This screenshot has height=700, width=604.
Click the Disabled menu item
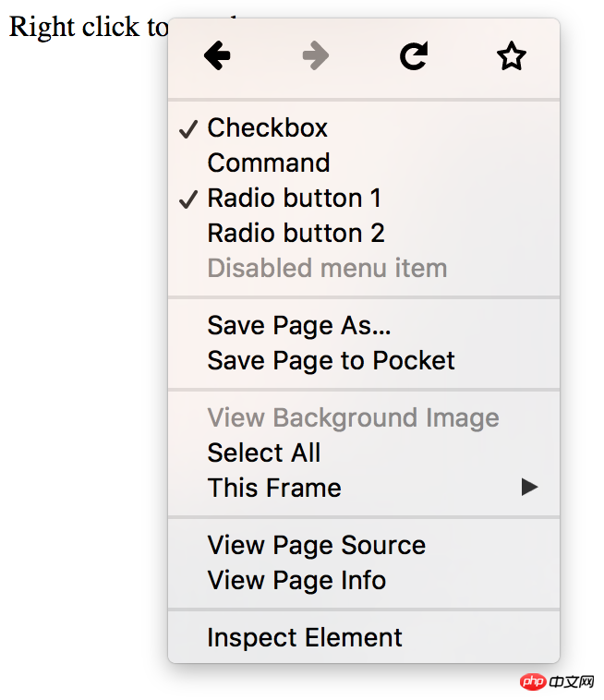(327, 269)
